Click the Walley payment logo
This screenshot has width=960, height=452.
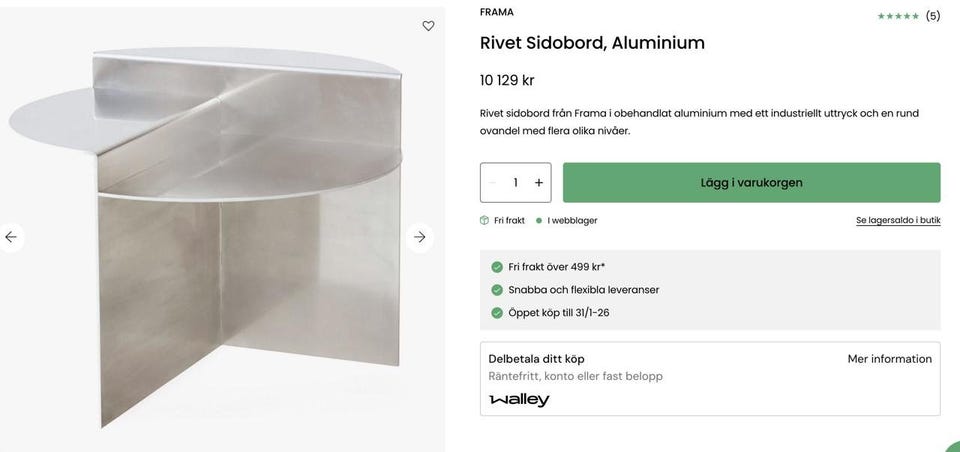519,400
